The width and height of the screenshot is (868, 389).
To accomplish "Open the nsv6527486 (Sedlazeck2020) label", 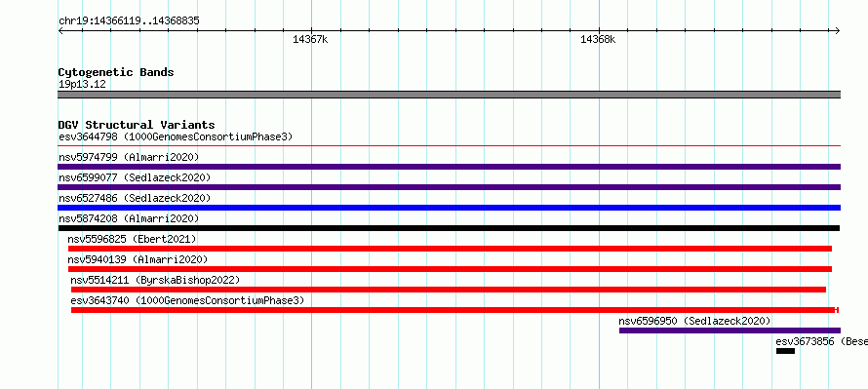I will [x=135, y=198].
